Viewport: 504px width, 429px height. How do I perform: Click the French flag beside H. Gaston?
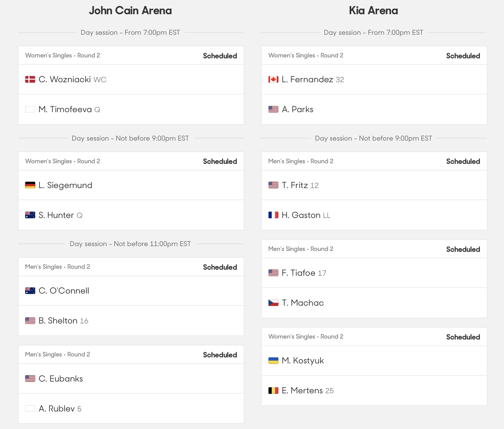[273, 215]
